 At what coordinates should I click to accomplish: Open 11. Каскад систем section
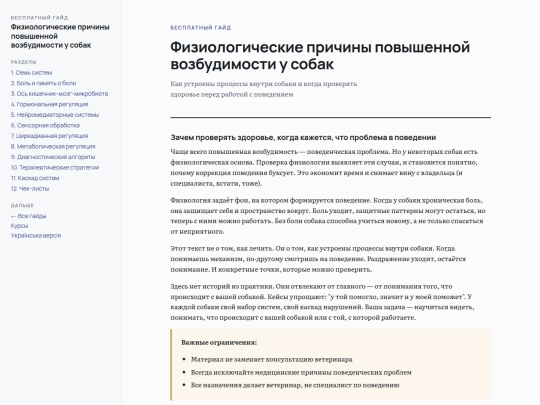click(x=35, y=178)
